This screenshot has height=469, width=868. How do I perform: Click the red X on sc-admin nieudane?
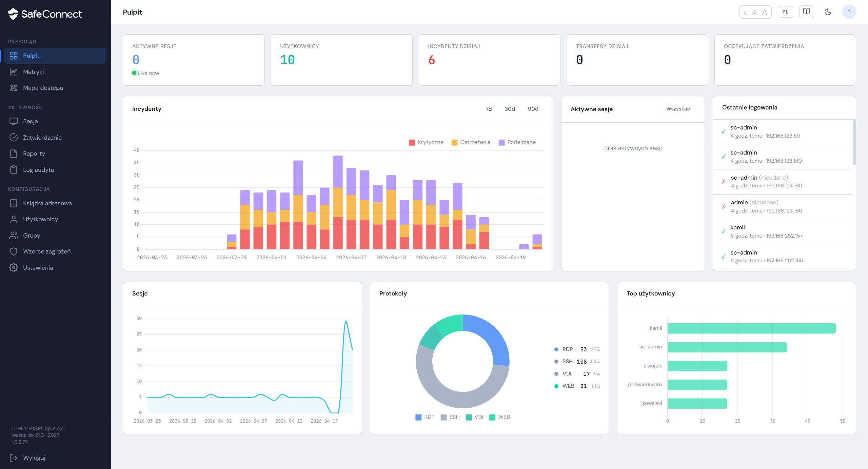point(724,182)
